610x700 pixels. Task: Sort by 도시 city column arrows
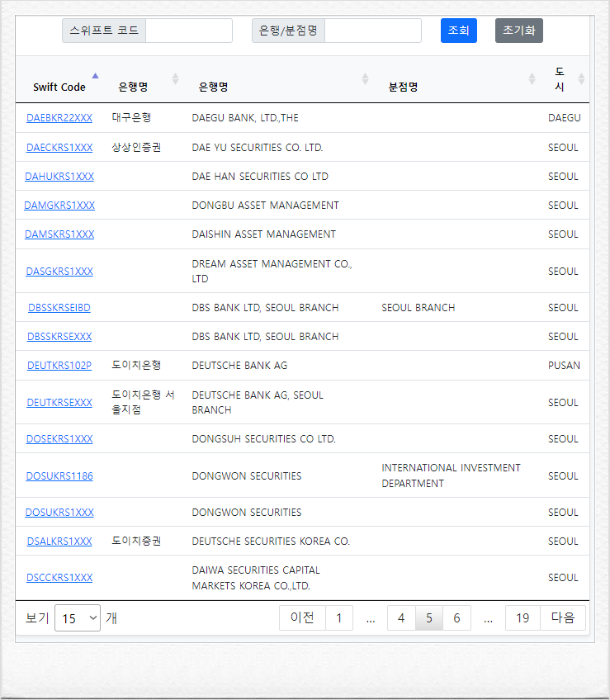point(581,79)
